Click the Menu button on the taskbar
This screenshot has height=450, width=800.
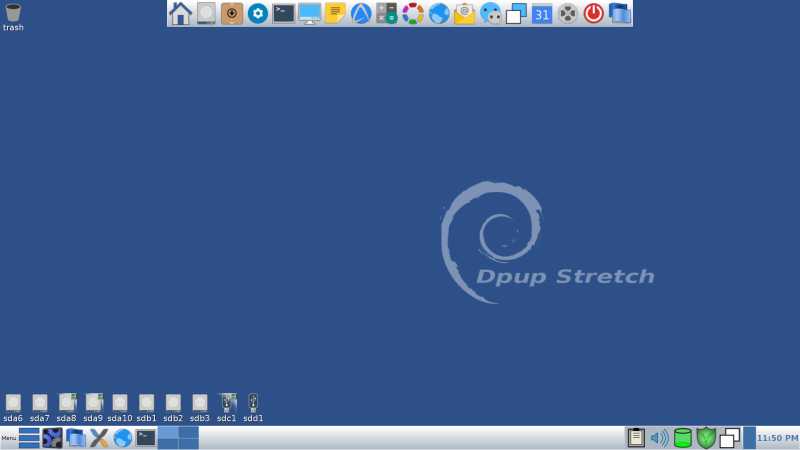[x=8, y=438]
